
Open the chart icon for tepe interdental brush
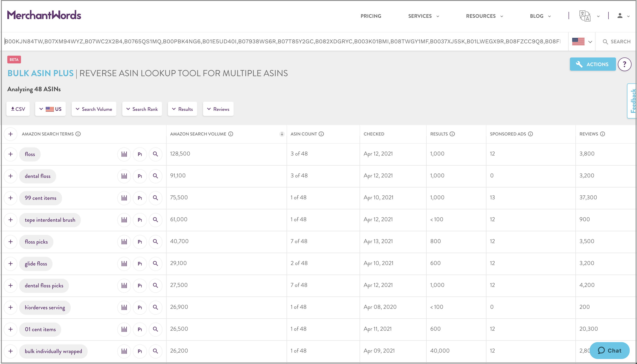[124, 220]
